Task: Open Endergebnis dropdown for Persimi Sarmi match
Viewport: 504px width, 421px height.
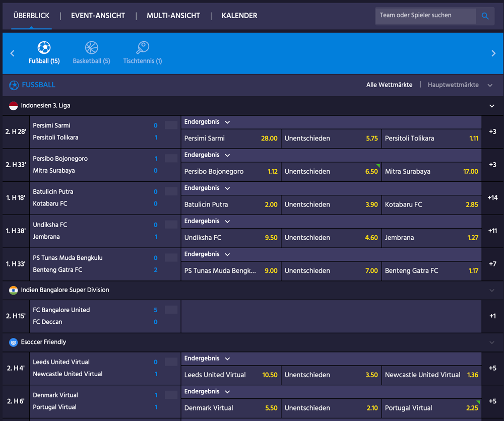Action: click(207, 122)
